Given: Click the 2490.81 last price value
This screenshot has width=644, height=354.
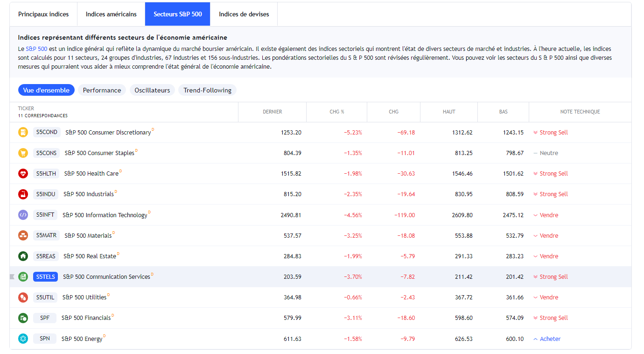Looking at the screenshot, I should coord(291,215).
